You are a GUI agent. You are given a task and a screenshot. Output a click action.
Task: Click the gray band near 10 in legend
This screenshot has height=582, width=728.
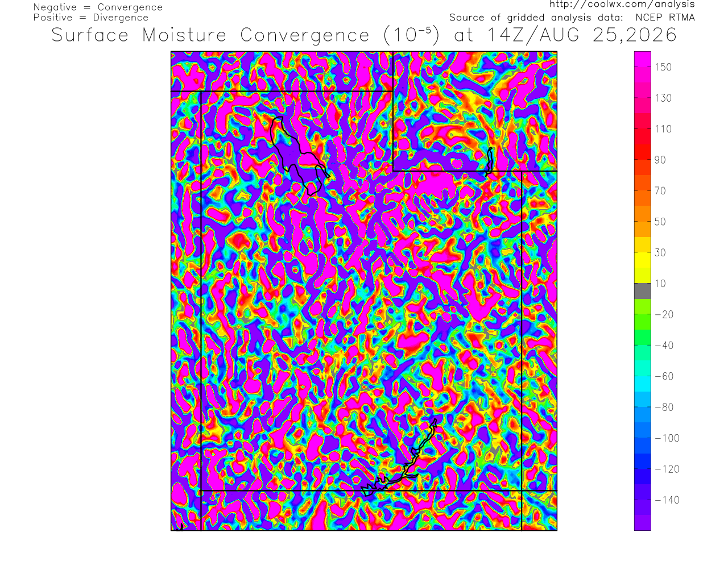(643, 291)
